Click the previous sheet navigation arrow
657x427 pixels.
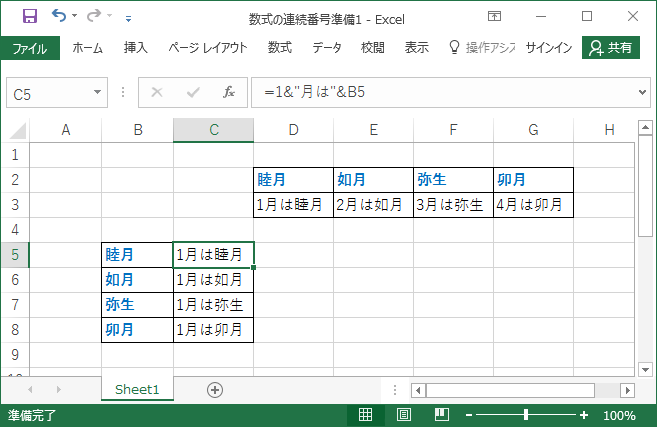click(x=30, y=390)
